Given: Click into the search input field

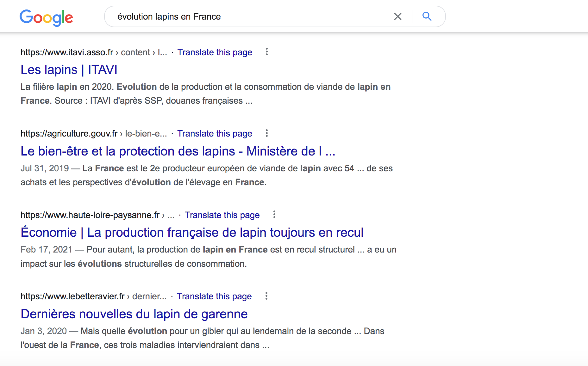Looking at the screenshot, I should point(247,16).
